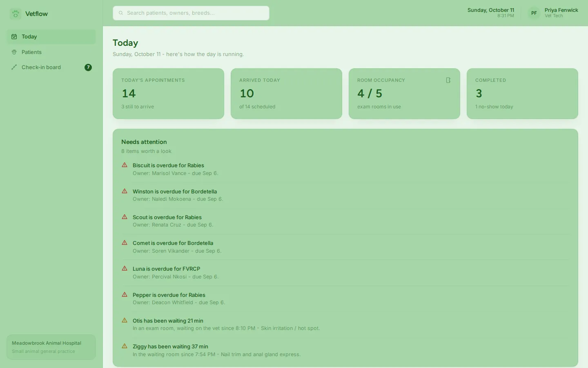Click "Owner: Soren Vikander - due Sep 6."

click(x=177, y=251)
